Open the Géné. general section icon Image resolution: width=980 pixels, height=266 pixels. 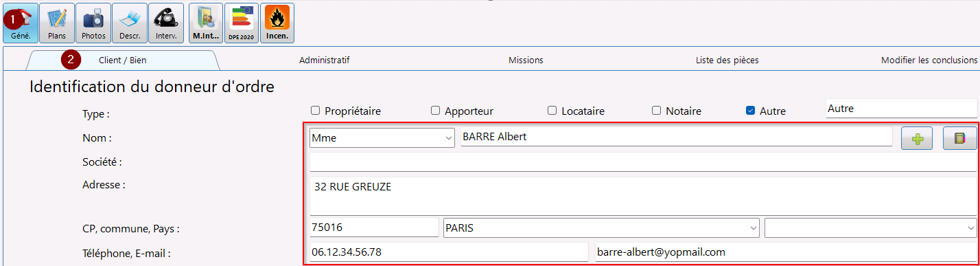21,23
